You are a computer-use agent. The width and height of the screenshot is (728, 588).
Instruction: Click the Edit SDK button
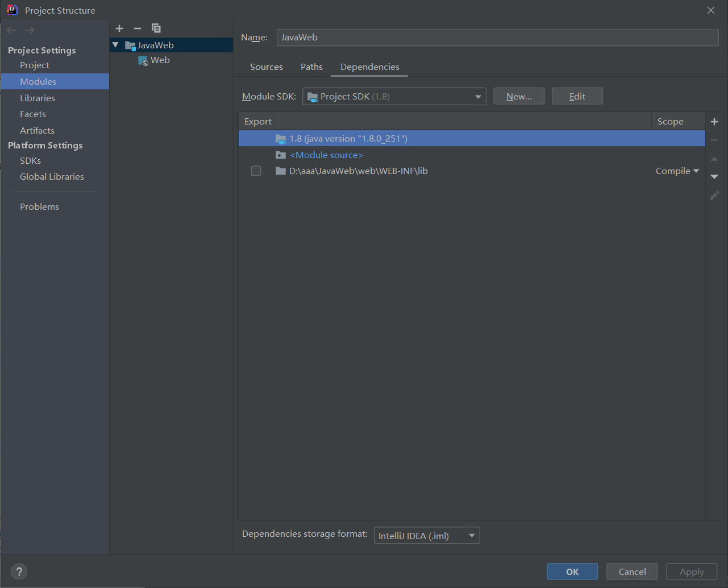(x=577, y=97)
